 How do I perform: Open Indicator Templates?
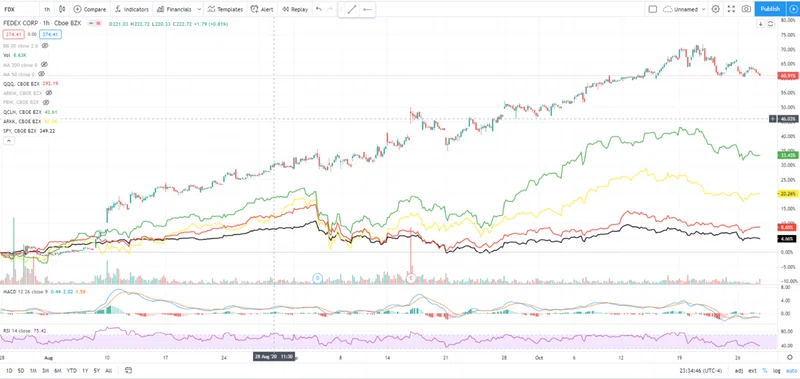[225, 9]
